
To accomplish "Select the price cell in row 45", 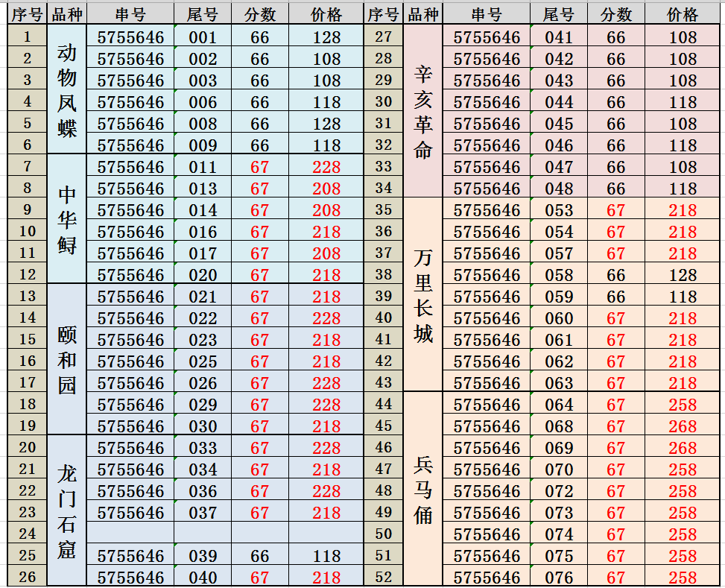I will [x=683, y=426].
